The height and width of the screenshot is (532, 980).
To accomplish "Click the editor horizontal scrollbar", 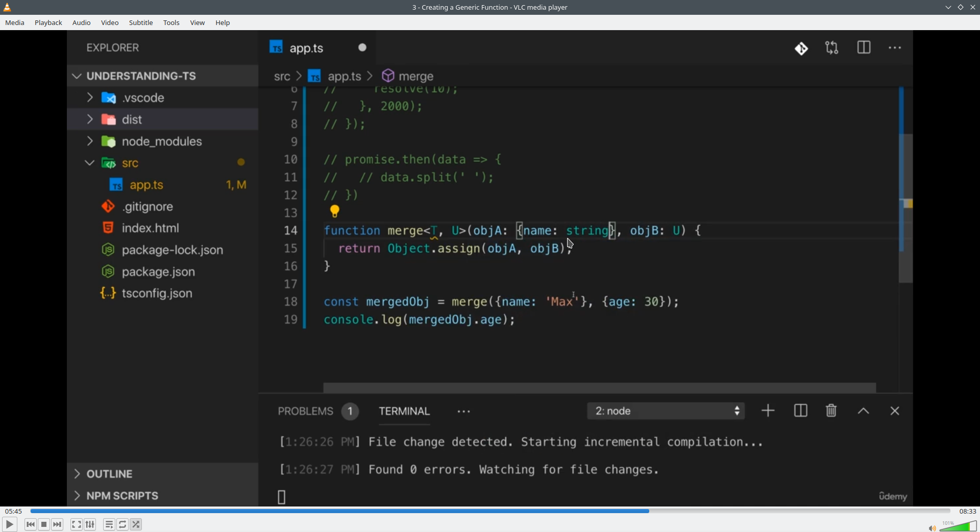I will (x=600, y=388).
